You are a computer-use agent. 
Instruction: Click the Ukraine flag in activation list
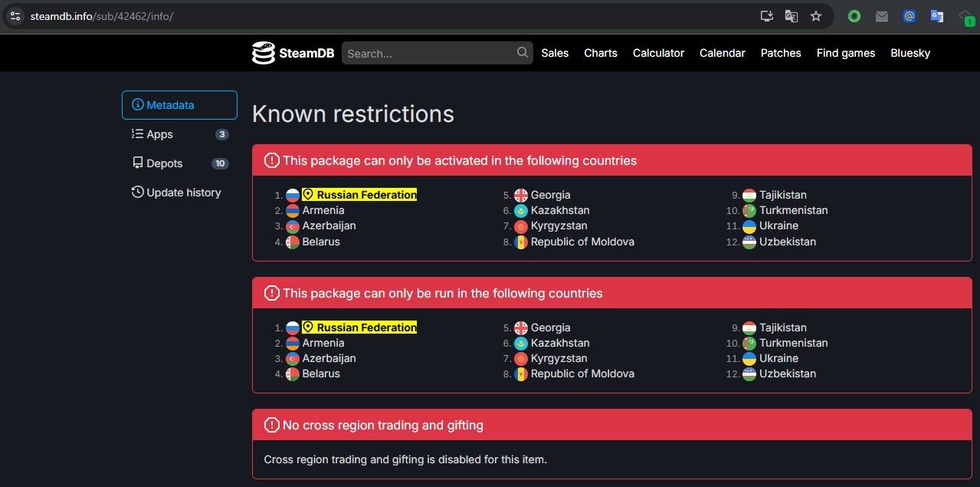pos(749,226)
